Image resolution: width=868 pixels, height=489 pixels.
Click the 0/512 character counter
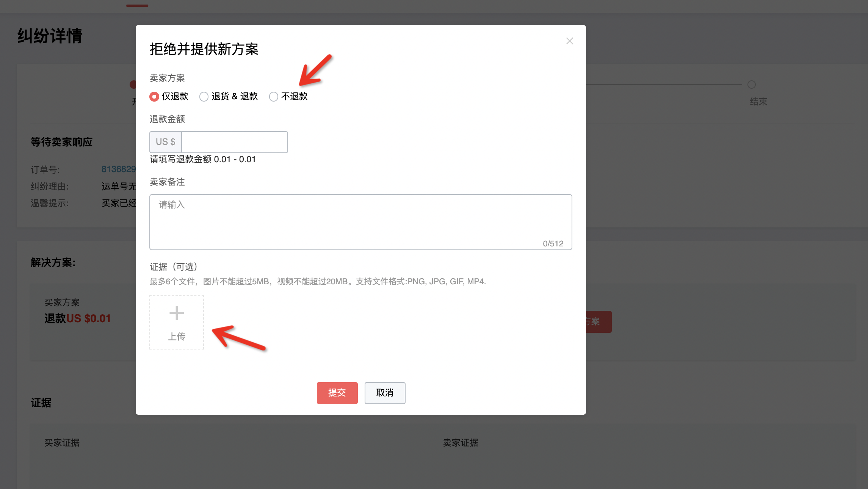(553, 243)
